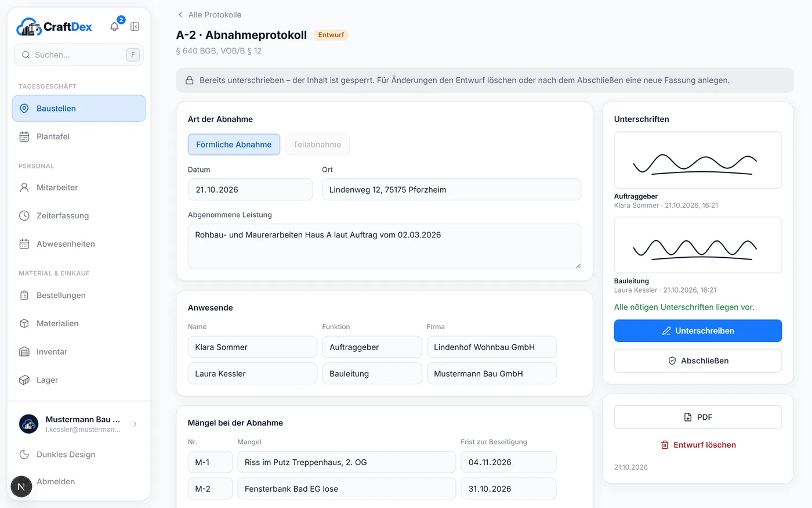Click the Plantafel calendar icon

[x=24, y=137]
